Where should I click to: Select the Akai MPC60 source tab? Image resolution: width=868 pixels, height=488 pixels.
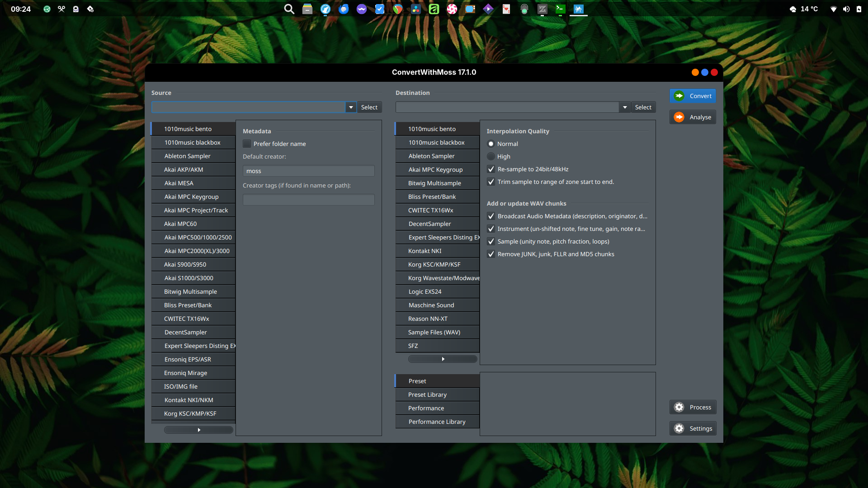coord(193,224)
